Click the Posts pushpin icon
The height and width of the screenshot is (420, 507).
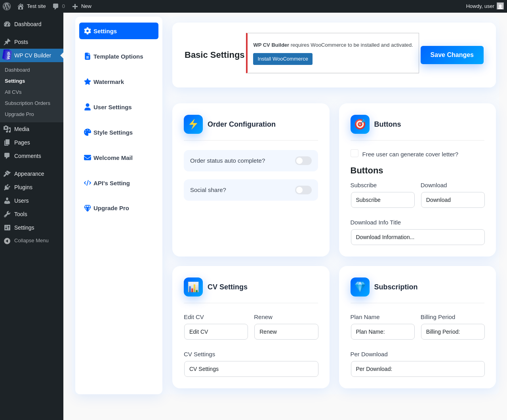pos(7,42)
